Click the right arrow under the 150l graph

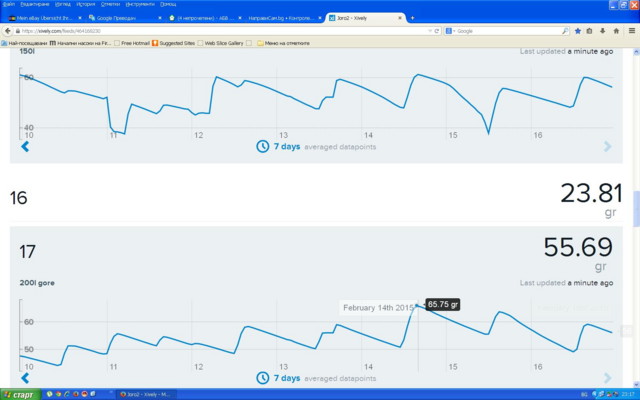pyautogui.click(x=607, y=147)
